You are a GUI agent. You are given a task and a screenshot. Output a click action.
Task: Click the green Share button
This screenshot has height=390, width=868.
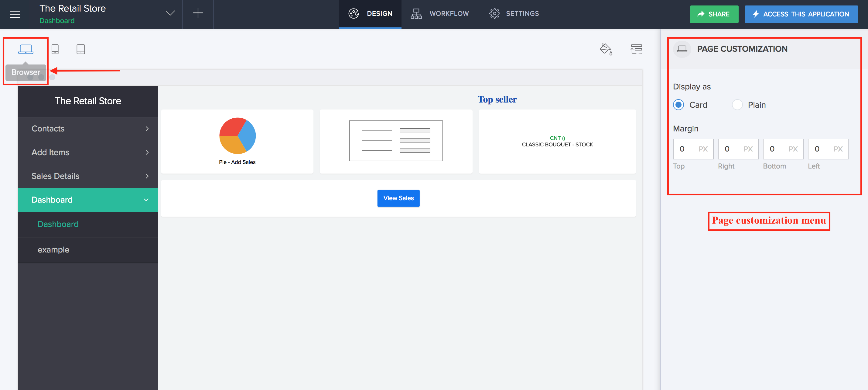pos(714,14)
